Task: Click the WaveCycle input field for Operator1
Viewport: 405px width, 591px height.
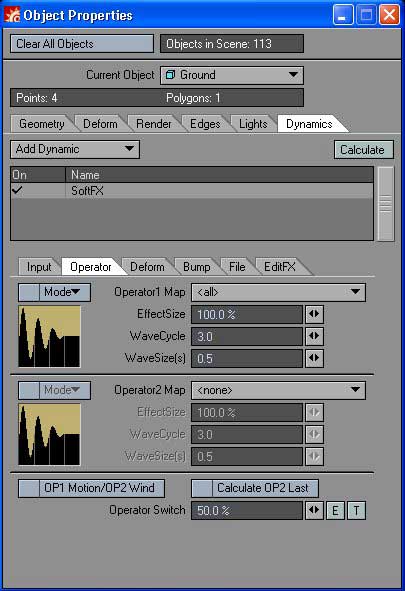Action: pyautogui.click(x=247, y=336)
